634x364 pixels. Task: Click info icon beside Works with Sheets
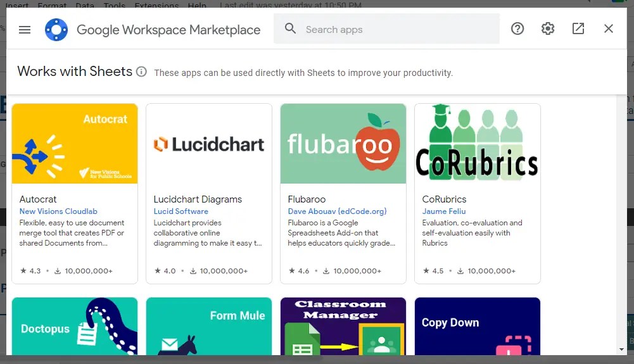(141, 72)
